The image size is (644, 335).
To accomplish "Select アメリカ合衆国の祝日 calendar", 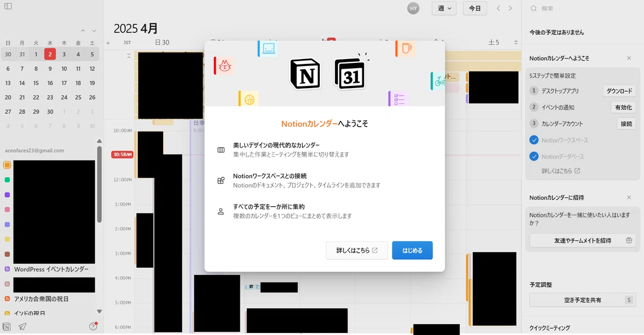I will pyautogui.click(x=41, y=298).
